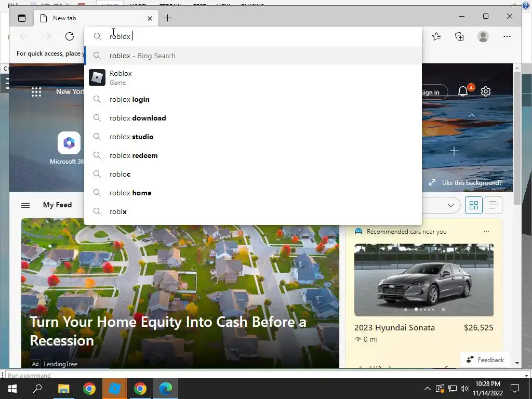Click the Feedback button
Image resolution: width=532 pixels, height=399 pixels.
[485, 360]
